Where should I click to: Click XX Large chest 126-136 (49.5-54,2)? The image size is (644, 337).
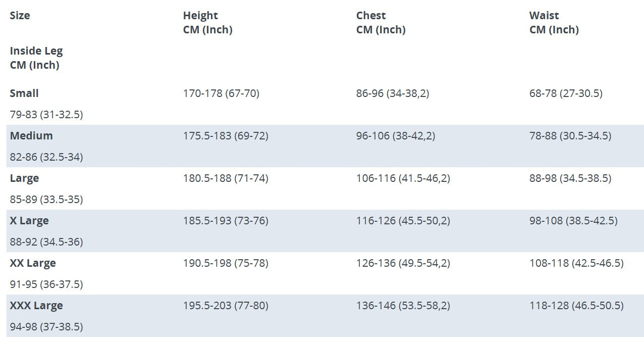[x=403, y=263]
